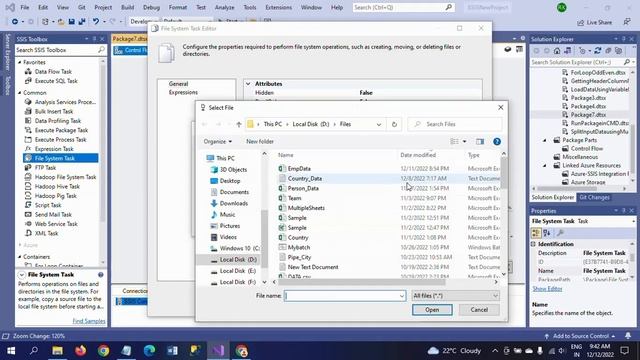The image size is (640, 360).
Task: Select Execute SQL Task in toolbox
Action: 56,81
